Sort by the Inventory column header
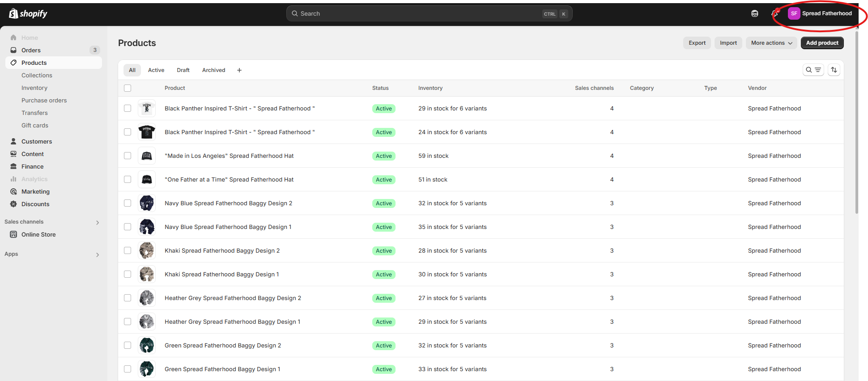The image size is (868, 381). pyautogui.click(x=430, y=88)
